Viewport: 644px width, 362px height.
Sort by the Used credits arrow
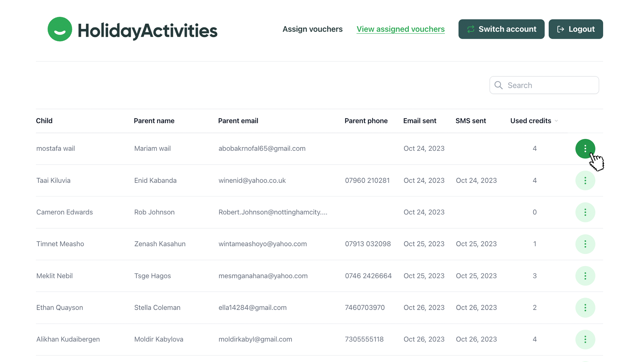(556, 121)
